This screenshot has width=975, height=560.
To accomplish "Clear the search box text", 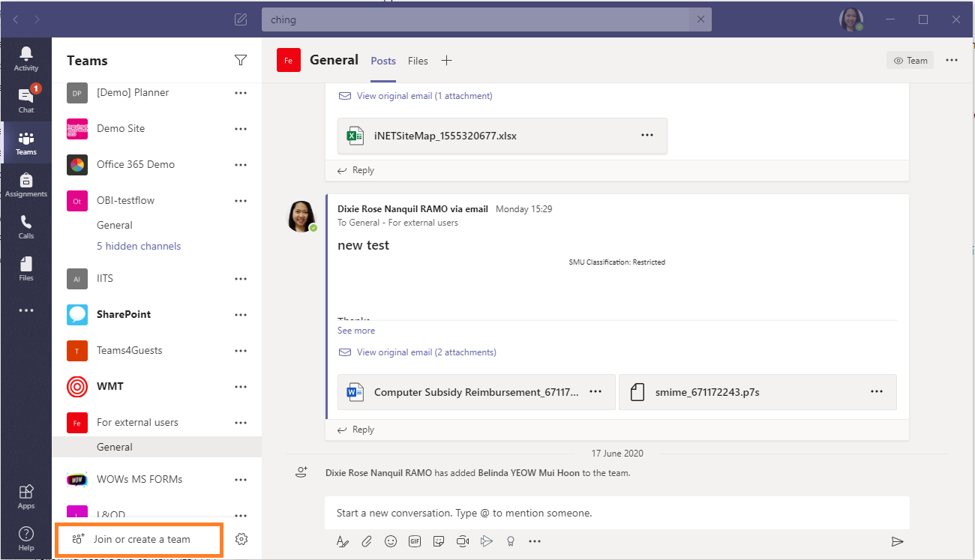I will coord(700,19).
